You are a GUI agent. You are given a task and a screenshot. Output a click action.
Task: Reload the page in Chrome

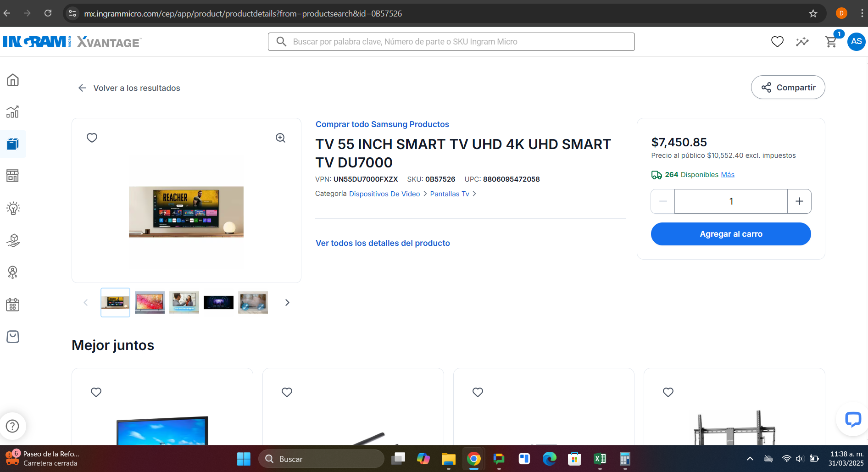[48, 13]
